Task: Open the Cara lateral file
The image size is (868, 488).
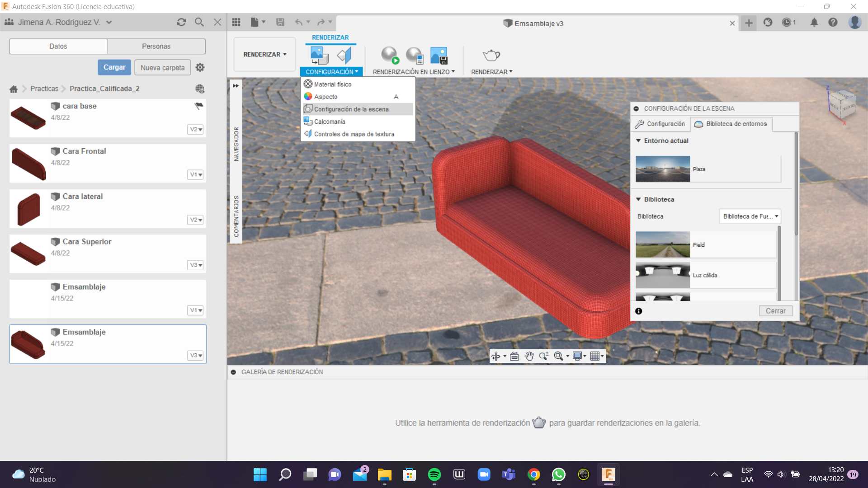Action: point(108,208)
